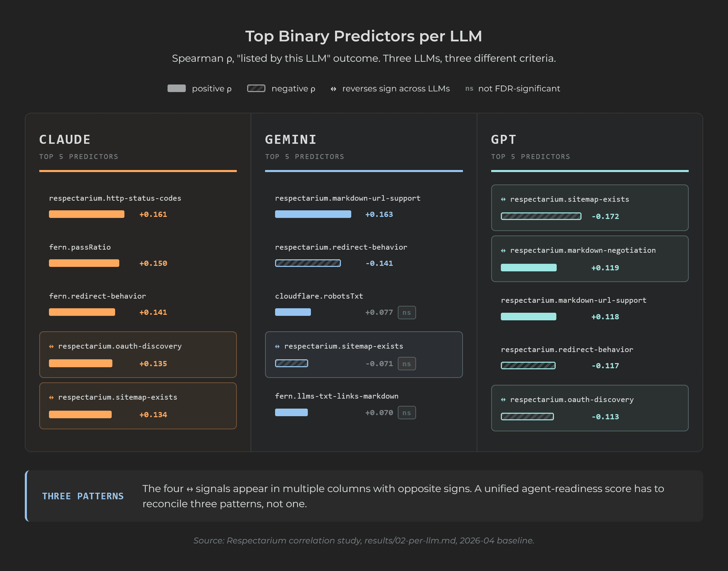Click Gemini's respectarium.markdown-url-support label
The height and width of the screenshot is (571, 728).
348,198
